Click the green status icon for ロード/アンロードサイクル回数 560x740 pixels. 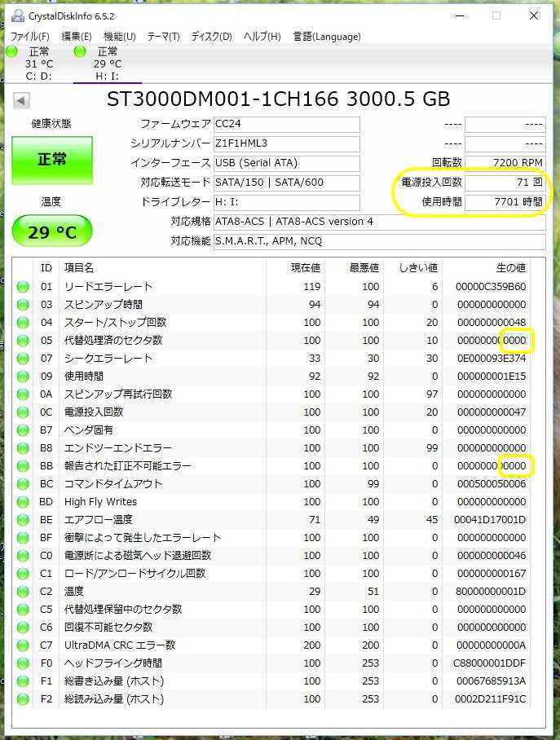[x=23, y=574]
